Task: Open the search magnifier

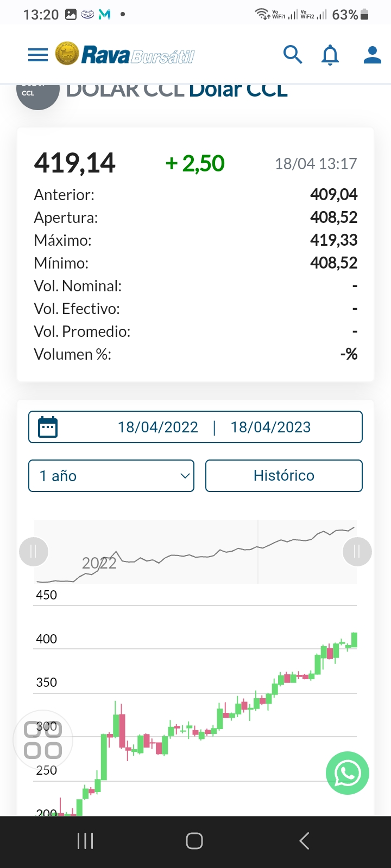Action: (x=293, y=55)
